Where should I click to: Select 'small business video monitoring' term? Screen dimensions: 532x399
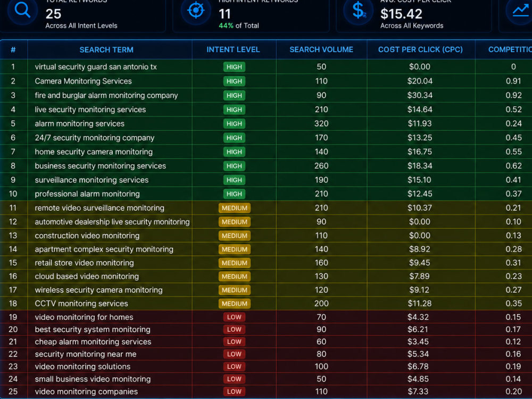(93, 379)
